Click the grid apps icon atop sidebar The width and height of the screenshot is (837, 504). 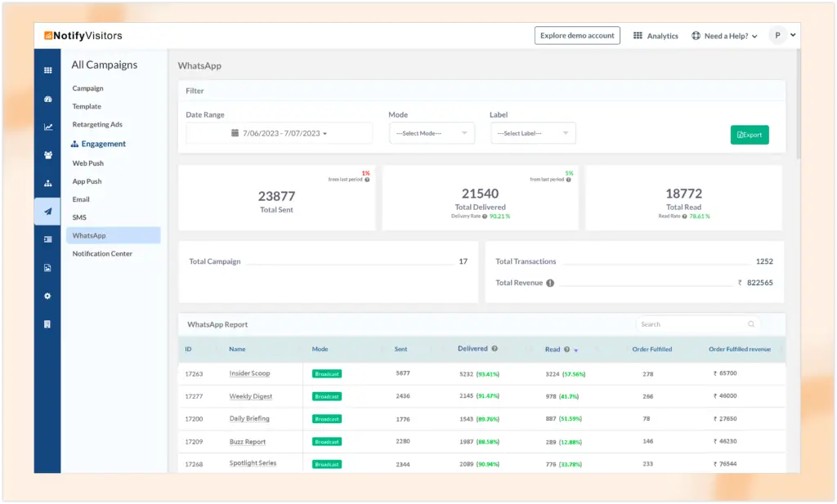point(47,70)
